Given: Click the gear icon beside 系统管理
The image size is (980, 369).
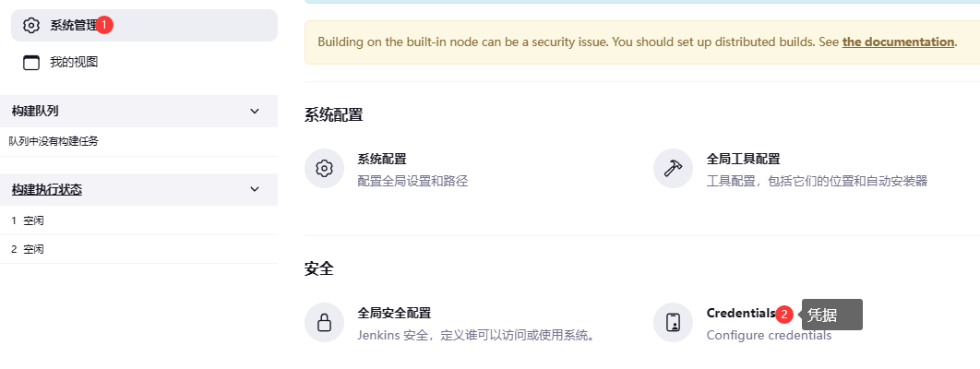Looking at the screenshot, I should [30, 25].
